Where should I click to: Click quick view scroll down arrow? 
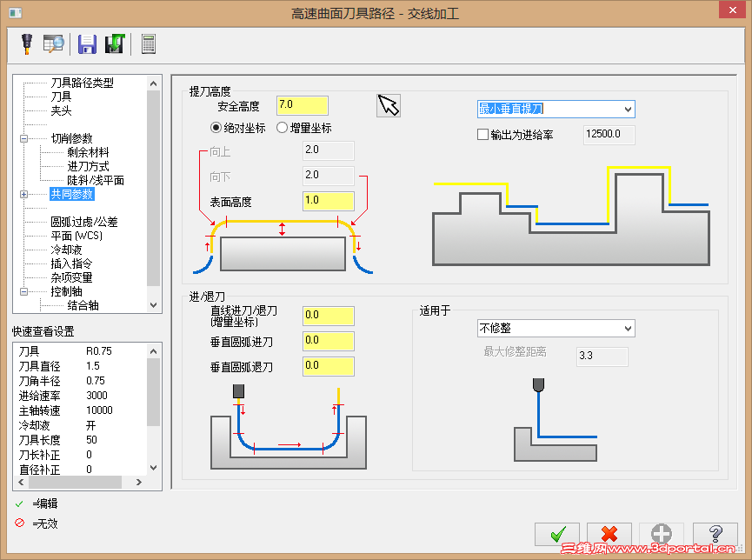[x=154, y=467]
